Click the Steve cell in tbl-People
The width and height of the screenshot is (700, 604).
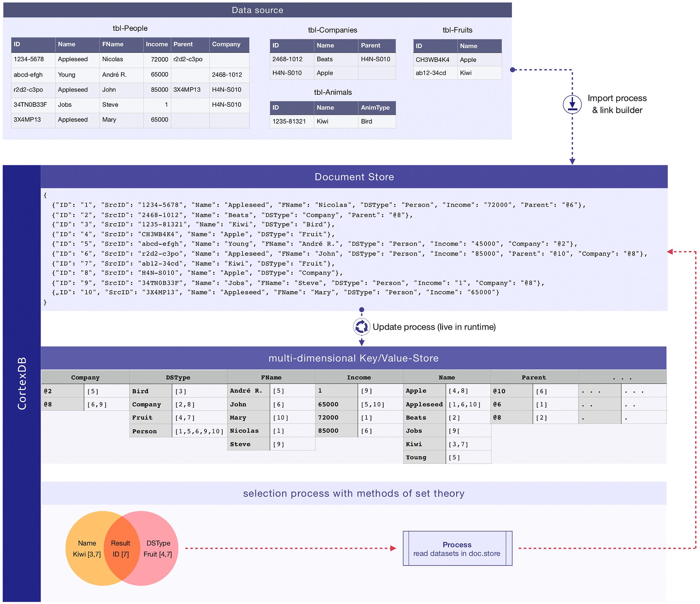click(110, 105)
